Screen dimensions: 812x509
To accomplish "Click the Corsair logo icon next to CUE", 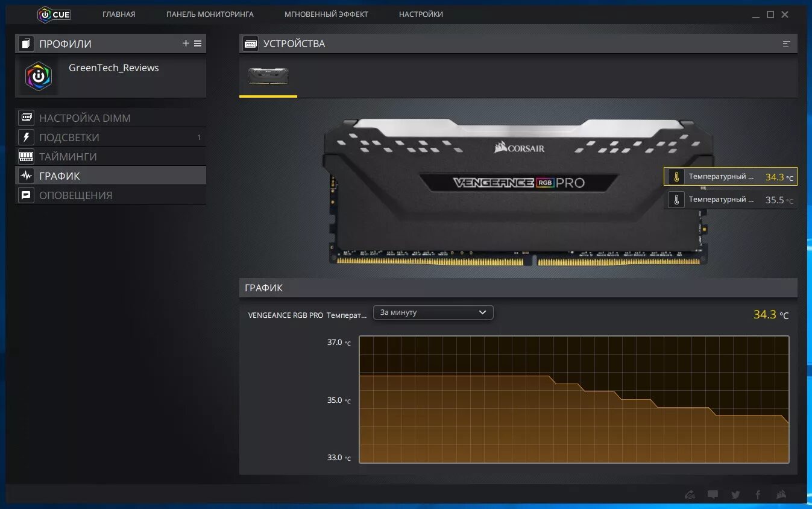I will (43, 14).
